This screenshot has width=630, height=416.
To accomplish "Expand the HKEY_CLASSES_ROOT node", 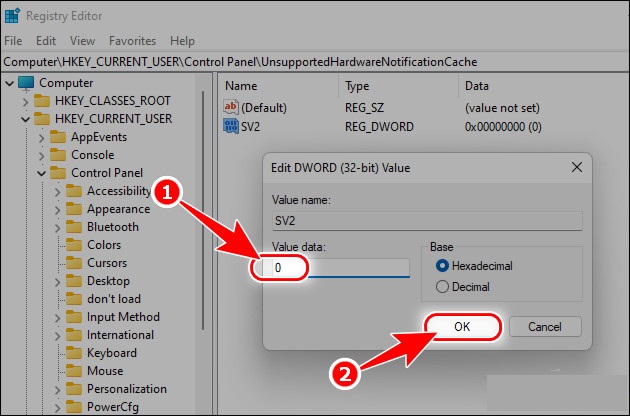I will 25,102.
